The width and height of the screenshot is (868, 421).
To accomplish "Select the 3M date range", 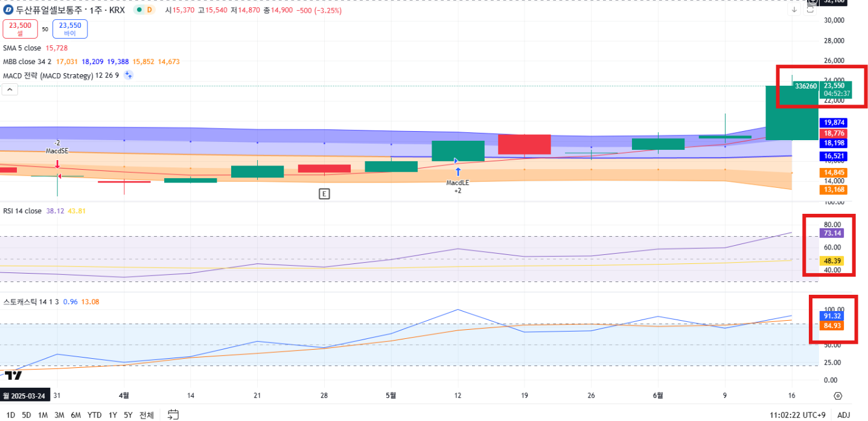I will pos(59,415).
